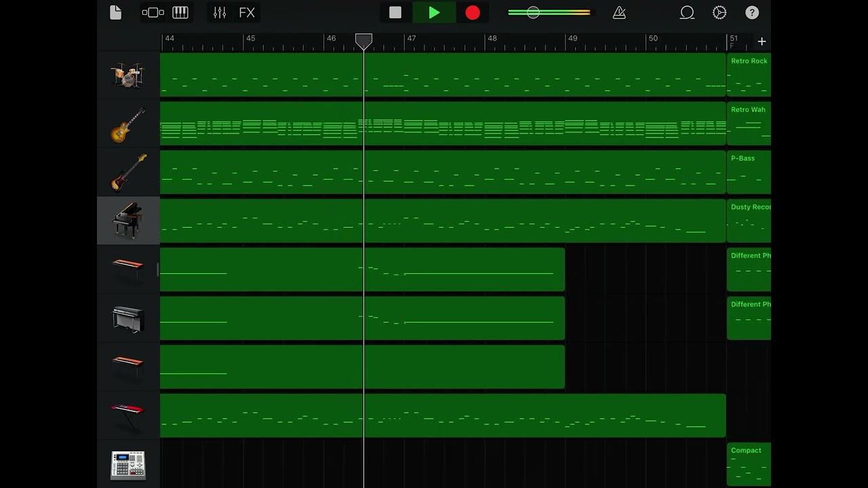Screen dimensions: 868x488
Task: Start playback with green play button
Action: click(434, 12)
